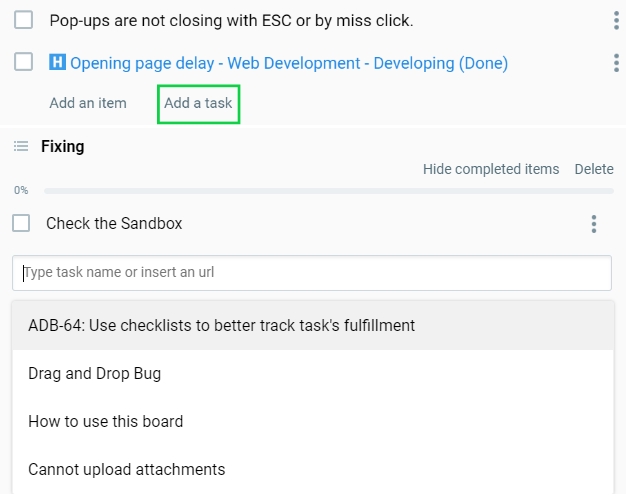Screen dimensions: 626x496
Task: Hide completed items in Fixing checklist
Action: pos(491,169)
